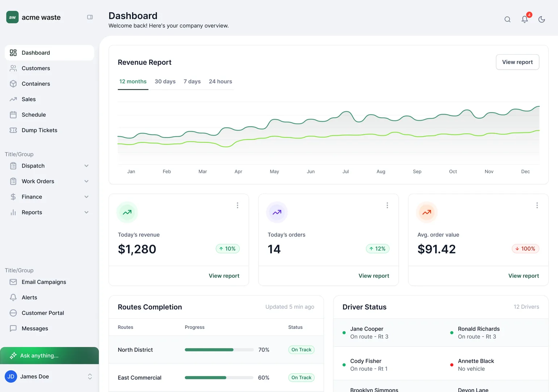Expand the Finance submenu chevron

[x=87, y=197]
